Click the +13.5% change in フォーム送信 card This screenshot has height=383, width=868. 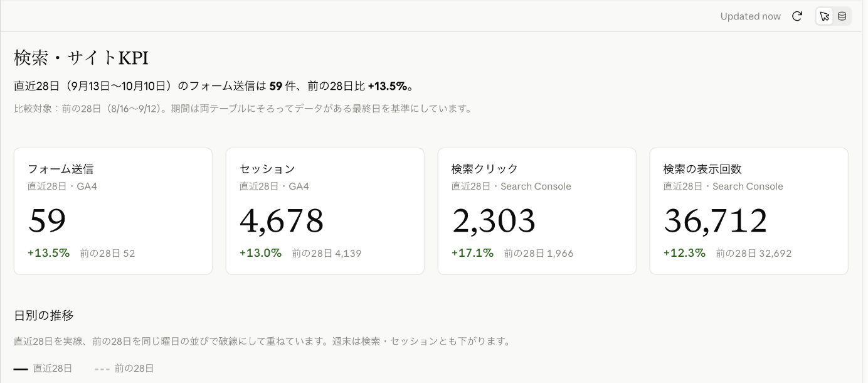pyautogui.click(x=48, y=253)
